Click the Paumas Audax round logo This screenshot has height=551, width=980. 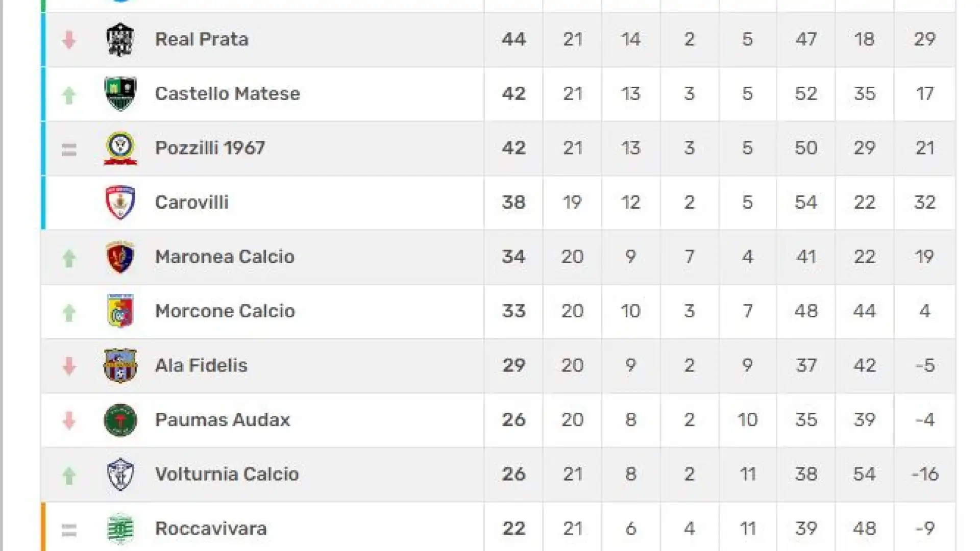point(120,420)
